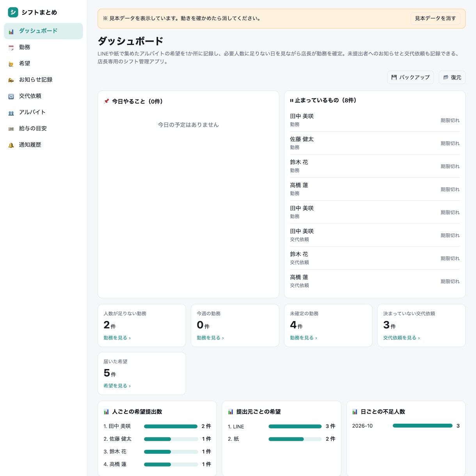Click the folder icon on 復元

click(x=446, y=77)
